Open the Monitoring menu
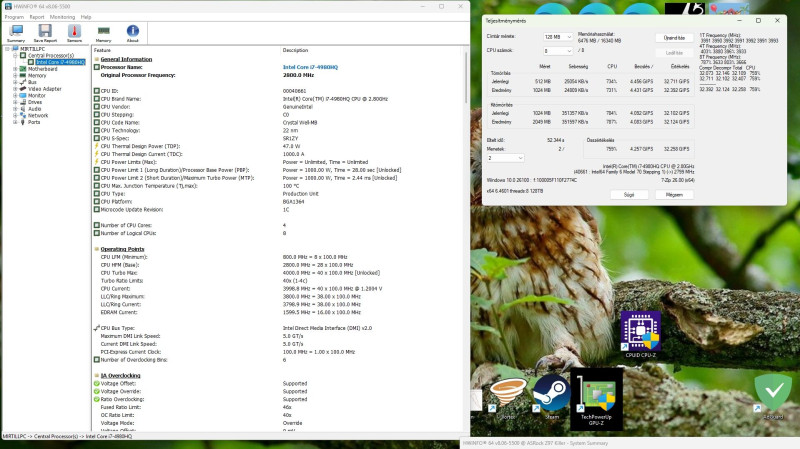This screenshot has height=449, width=800. coord(62,17)
